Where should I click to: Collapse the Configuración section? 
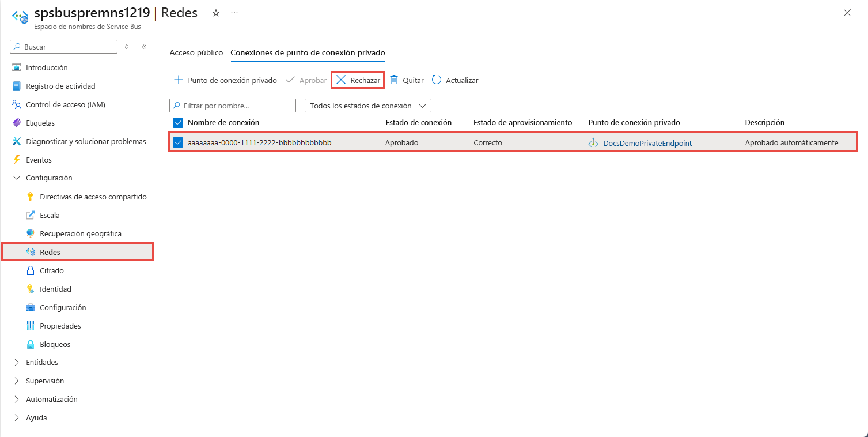[x=17, y=178]
